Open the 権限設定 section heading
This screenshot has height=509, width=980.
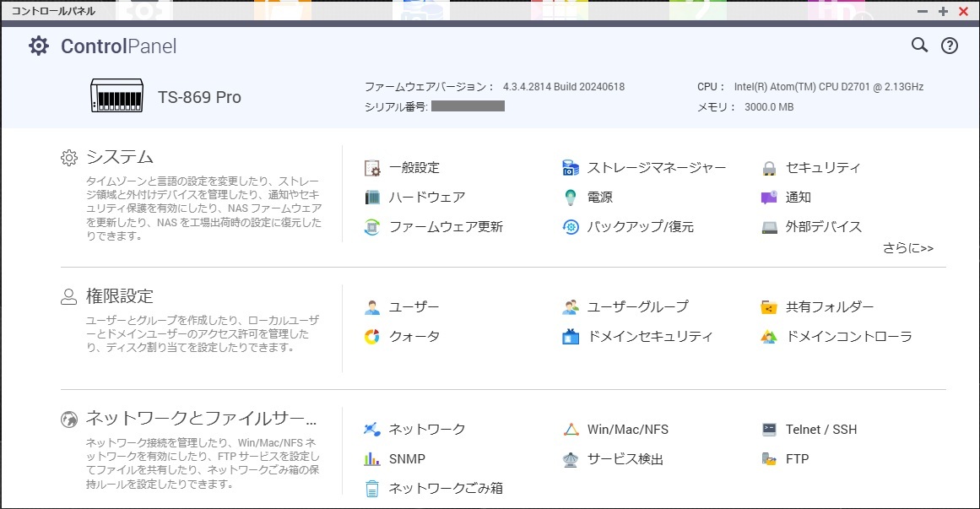[x=120, y=295]
